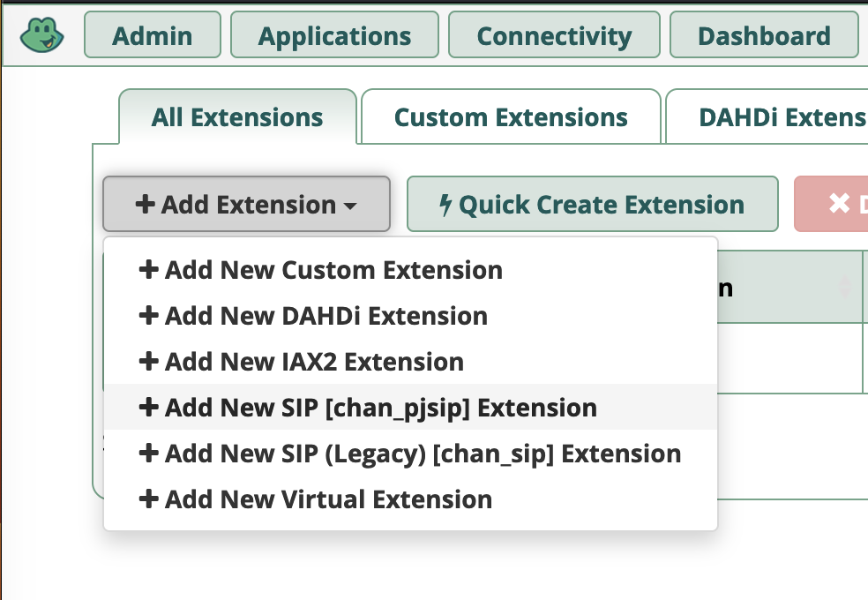The image size is (868, 600).
Task: Click the lightning bolt on Quick Create Extension
Action: click(446, 204)
